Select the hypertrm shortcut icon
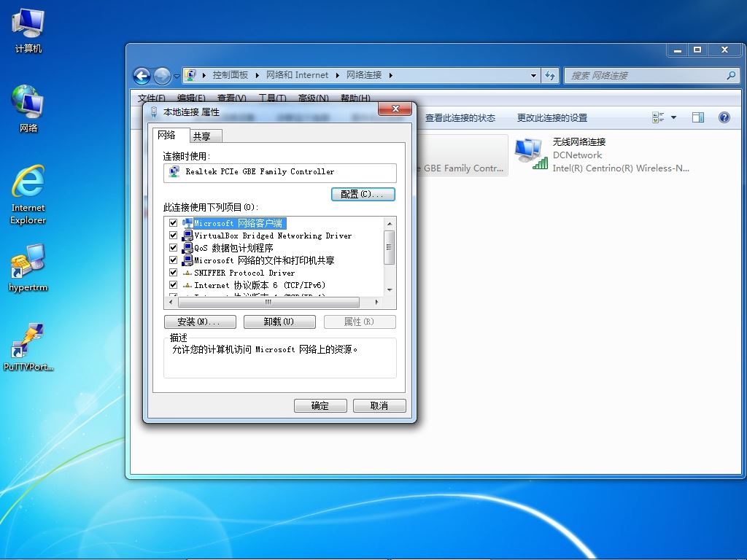This screenshot has width=747, height=560. [28, 268]
